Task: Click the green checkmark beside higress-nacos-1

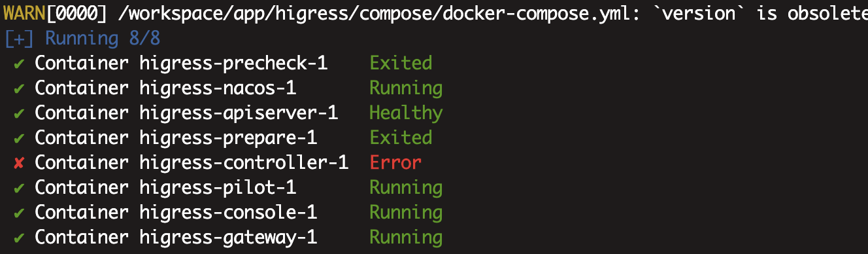Action: 20,88
